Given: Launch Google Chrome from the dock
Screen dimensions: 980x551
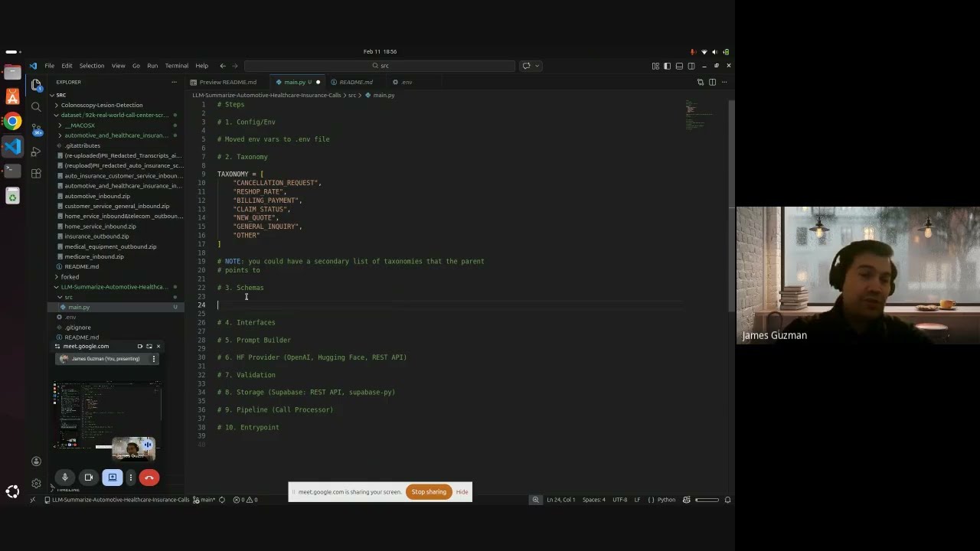Looking at the screenshot, I should [12, 121].
